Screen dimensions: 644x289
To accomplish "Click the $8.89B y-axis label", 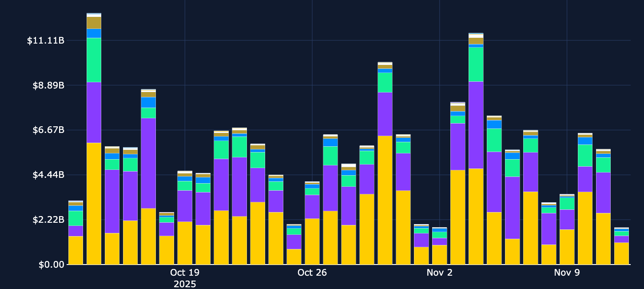I will coord(48,85).
